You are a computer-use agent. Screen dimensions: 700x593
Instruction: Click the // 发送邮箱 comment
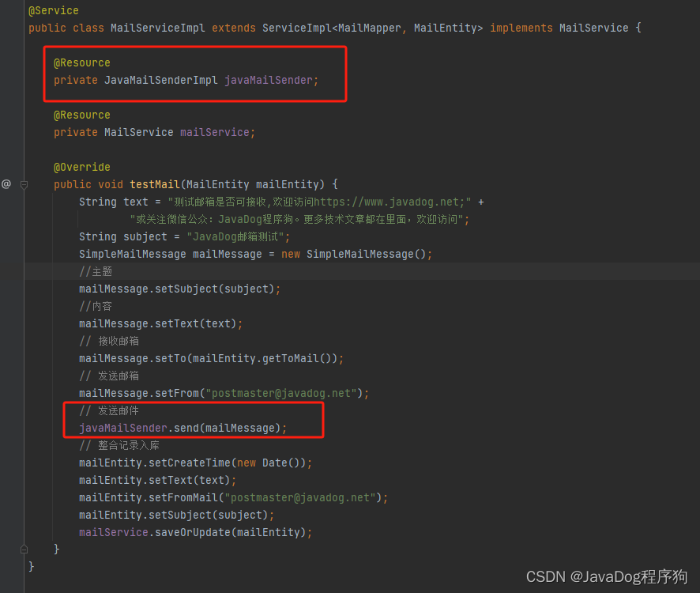[x=109, y=376]
